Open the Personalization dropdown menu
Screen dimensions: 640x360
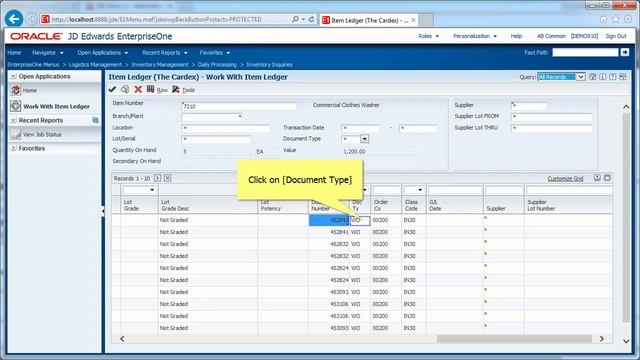click(x=475, y=36)
